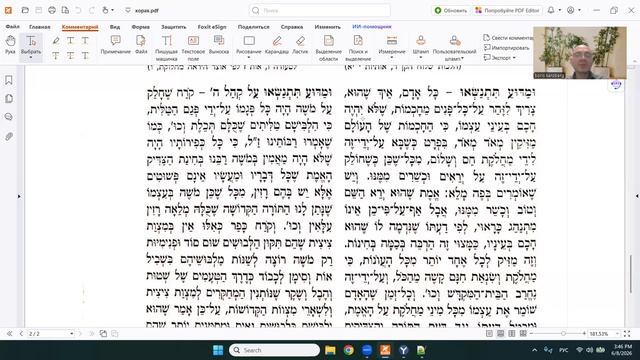Click zoom-in plus button in status bar
This screenshot has width=640, height=360.
[584, 334]
